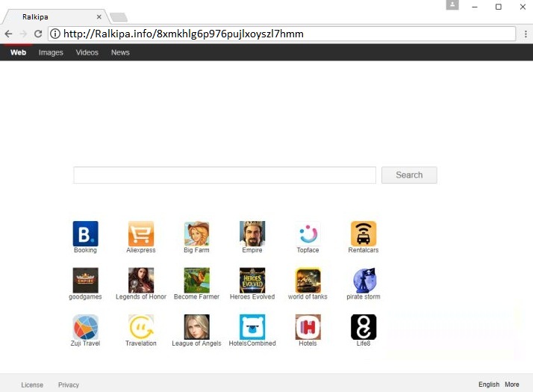Reload the page with the refresh icon
Screen dimensions: 533x392
click(38, 34)
